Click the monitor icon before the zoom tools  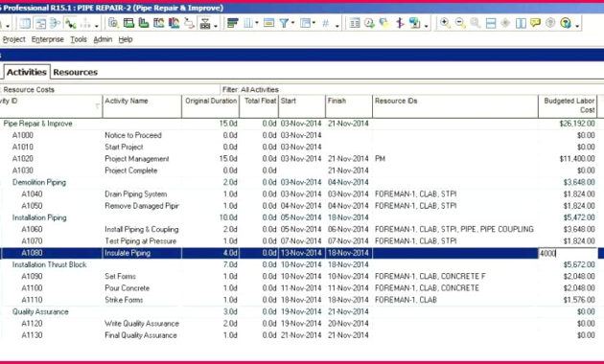pos(415,24)
